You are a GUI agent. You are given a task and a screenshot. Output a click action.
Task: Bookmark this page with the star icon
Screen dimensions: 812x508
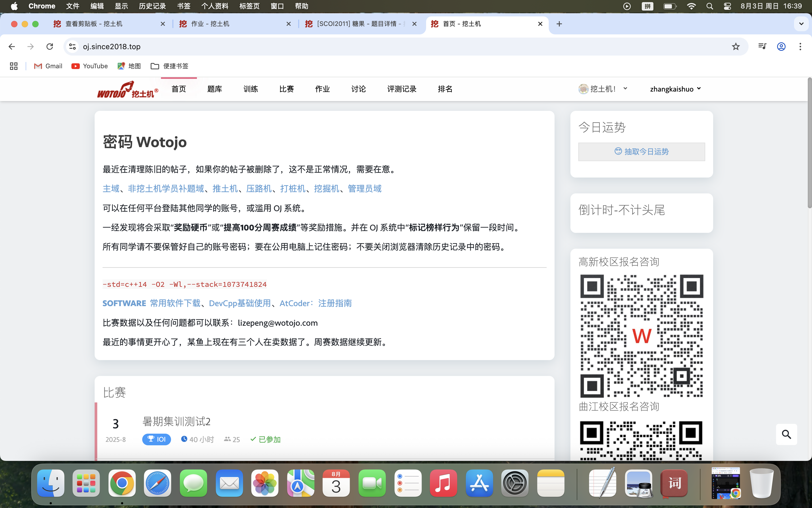coord(736,46)
